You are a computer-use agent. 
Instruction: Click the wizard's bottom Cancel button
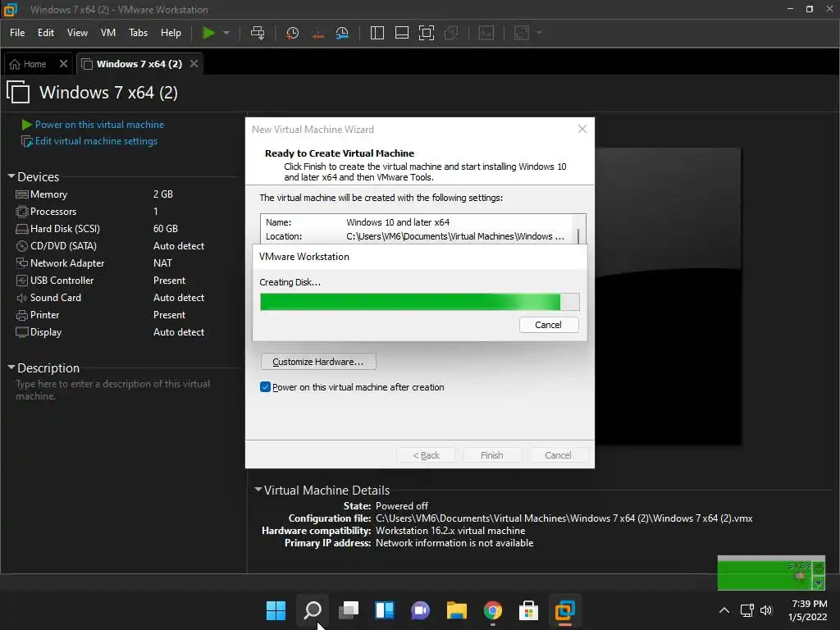click(x=558, y=454)
